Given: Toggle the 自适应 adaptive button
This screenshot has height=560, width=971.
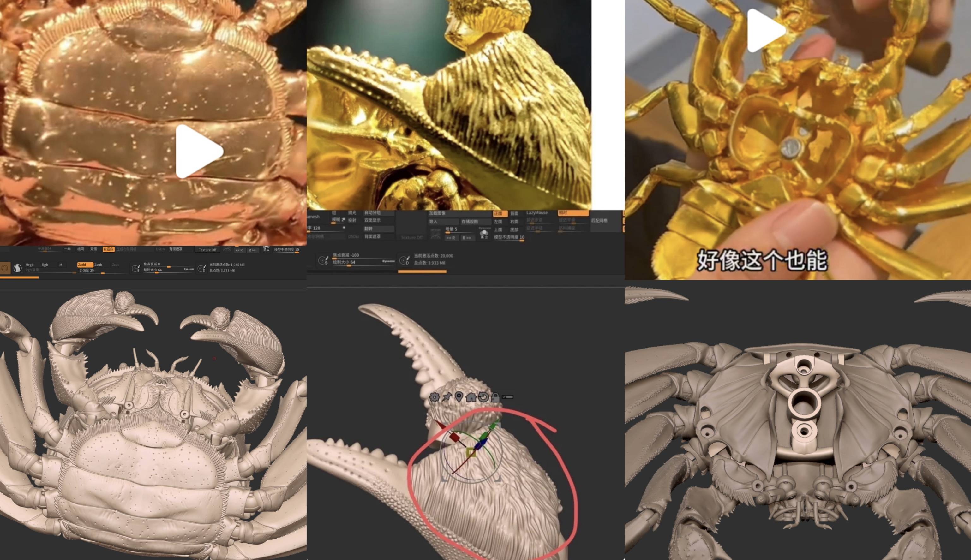Looking at the screenshot, I should pos(109,249).
